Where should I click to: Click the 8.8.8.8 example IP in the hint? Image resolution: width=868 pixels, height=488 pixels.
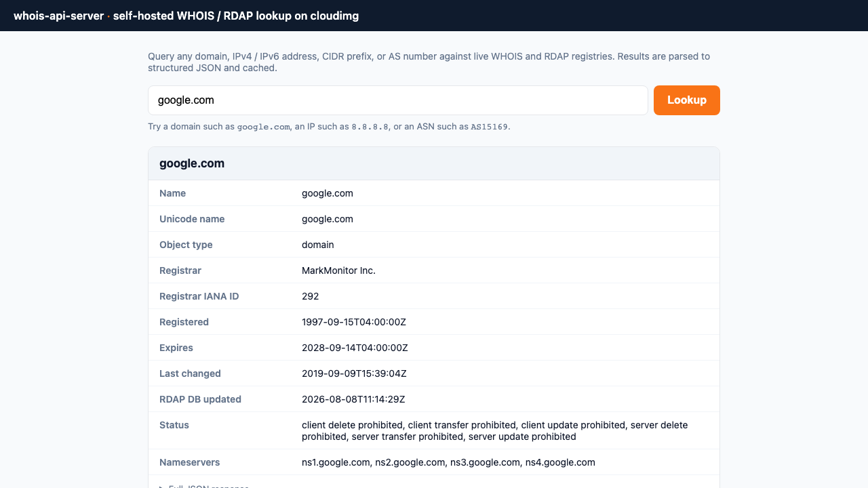370,127
